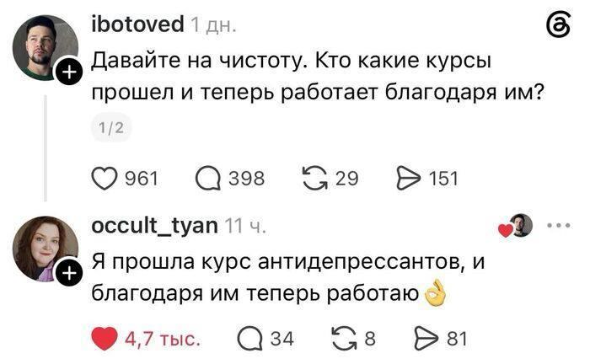The width and height of the screenshot is (590, 364).
Task: Expand the 1/2 thread part indicator
Action: [x=111, y=128]
